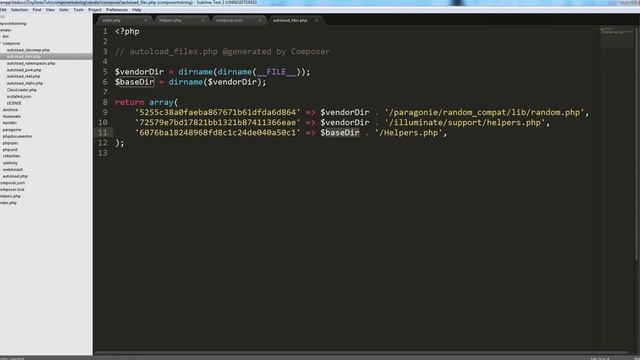This screenshot has width=640, height=360.
Task: Open the View menu
Action: pyautogui.click(x=50, y=9)
